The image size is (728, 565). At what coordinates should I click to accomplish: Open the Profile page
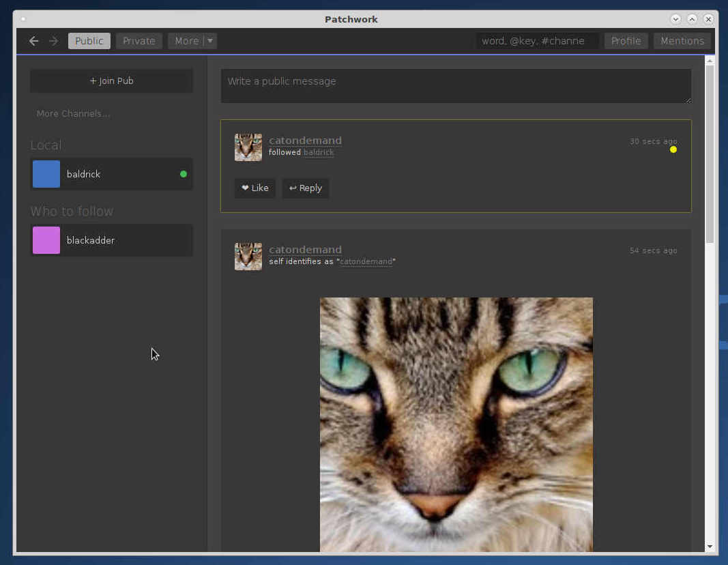point(626,41)
